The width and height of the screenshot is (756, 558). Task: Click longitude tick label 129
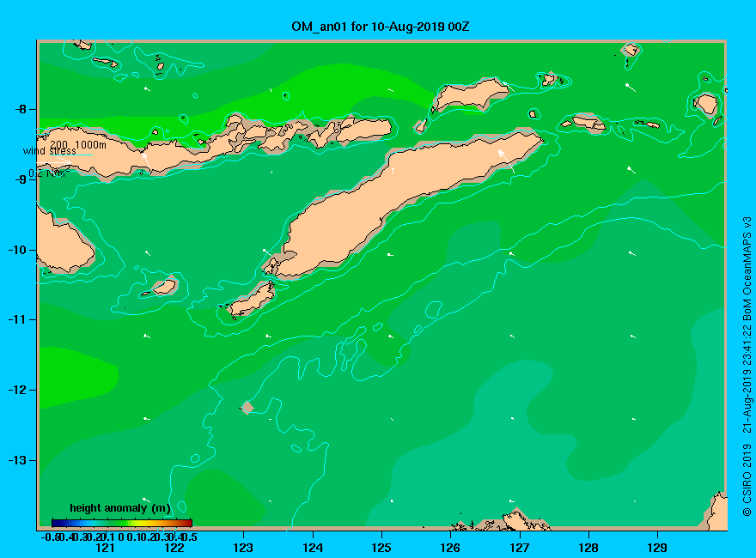tap(657, 548)
